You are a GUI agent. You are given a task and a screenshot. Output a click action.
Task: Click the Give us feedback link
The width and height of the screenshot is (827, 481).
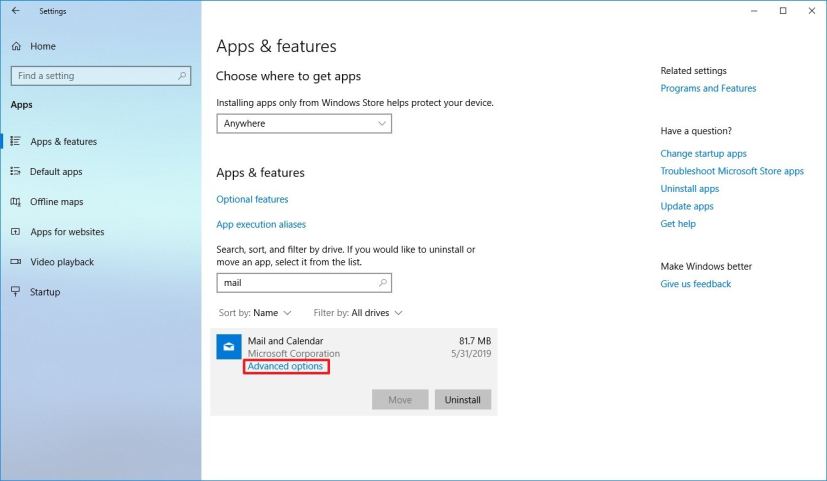point(696,284)
